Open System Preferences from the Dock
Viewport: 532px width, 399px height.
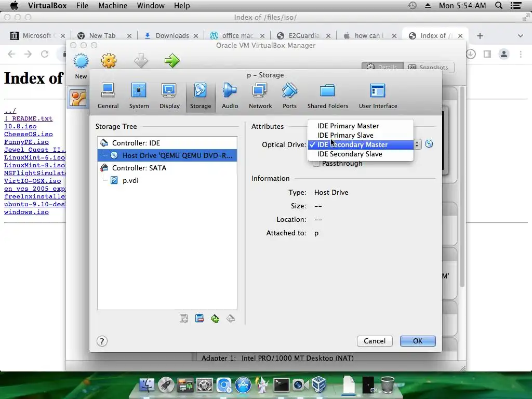[x=205, y=385]
